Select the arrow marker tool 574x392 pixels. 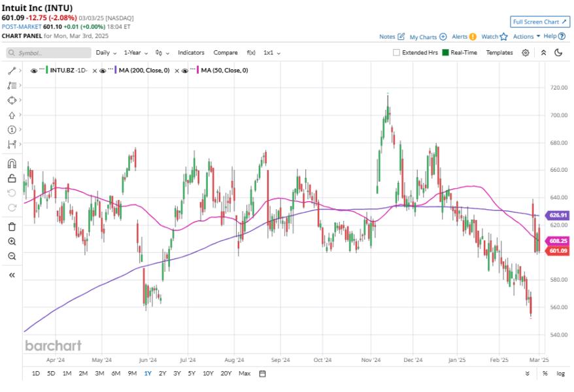[x=12, y=115]
